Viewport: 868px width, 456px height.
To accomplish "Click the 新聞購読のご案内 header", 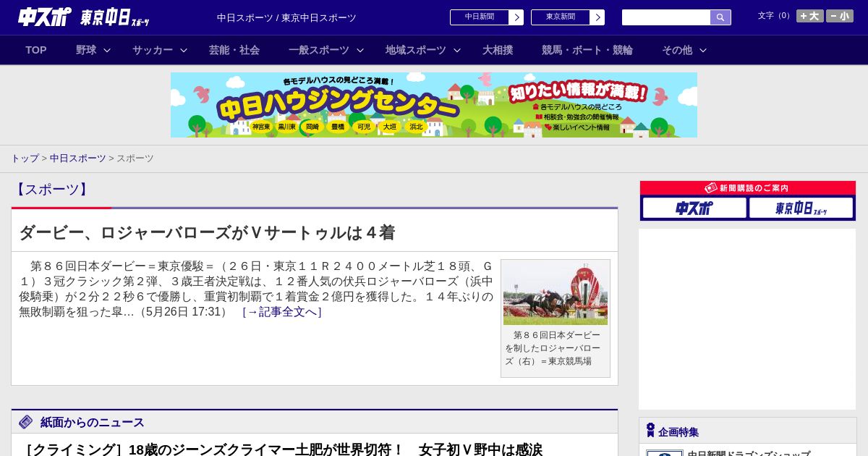I will [748, 188].
